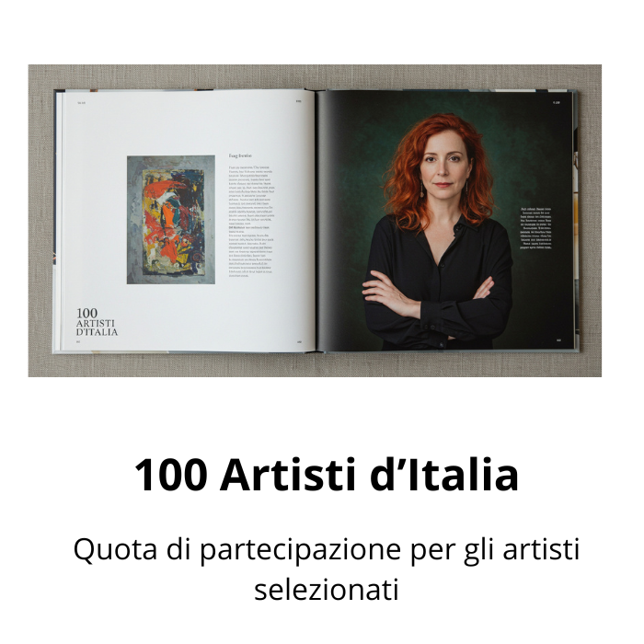Click the page number below the page logo
Image resolution: width=644 pixels, height=644 pixels.
[x=78, y=341]
